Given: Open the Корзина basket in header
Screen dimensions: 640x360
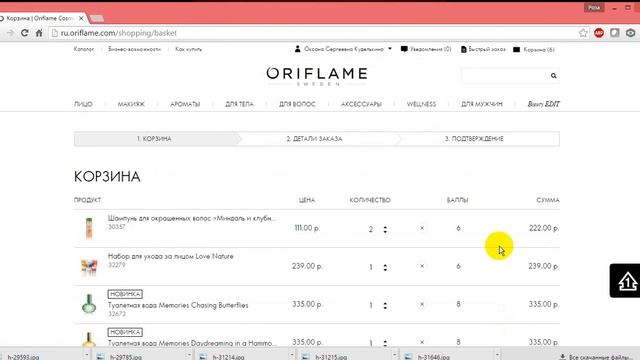Looking at the screenshot, I should point(534,49).
